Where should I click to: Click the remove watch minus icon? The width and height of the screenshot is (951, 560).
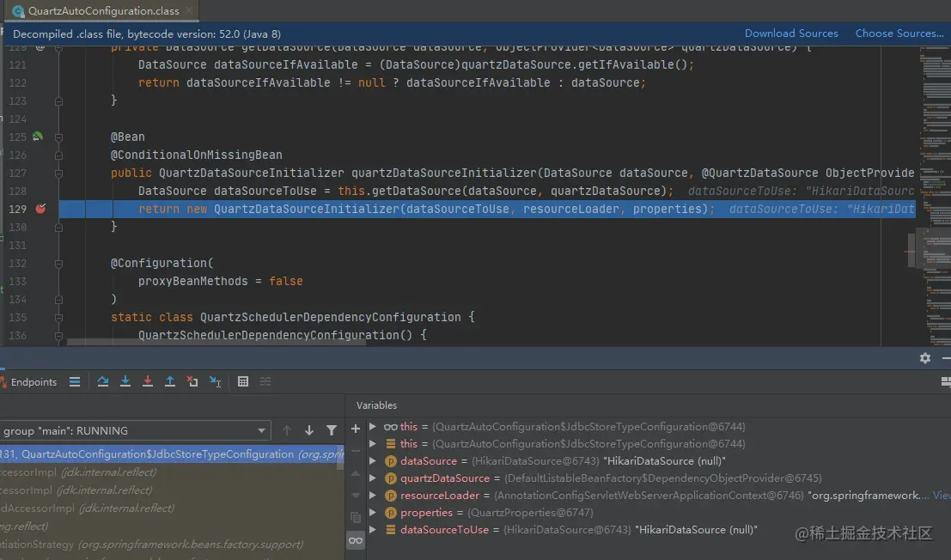coord(356,451)
